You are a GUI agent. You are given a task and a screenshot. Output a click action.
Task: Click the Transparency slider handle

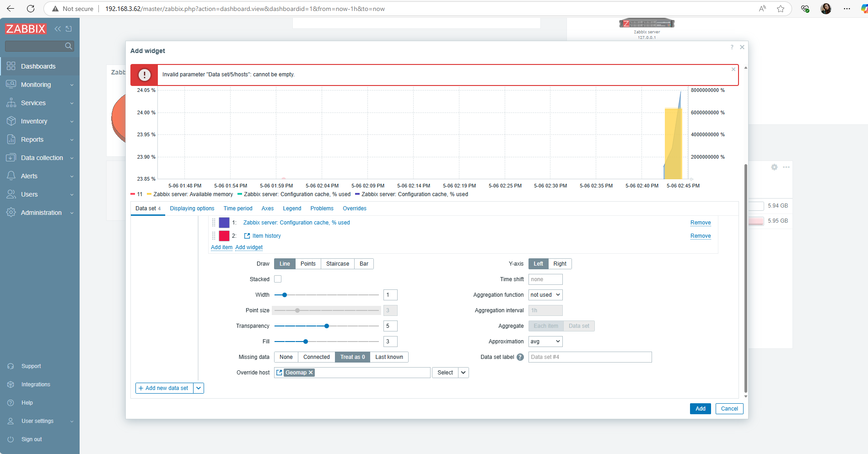(x=327, y=326)
